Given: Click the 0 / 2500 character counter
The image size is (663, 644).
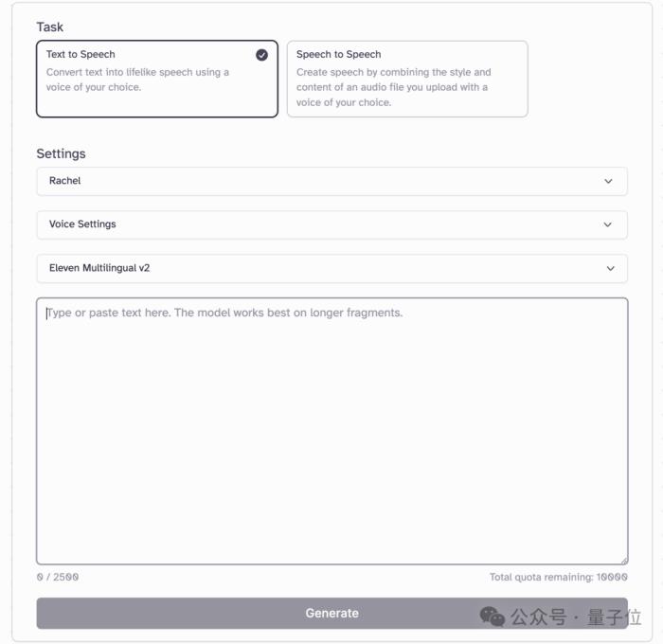Looking at the screenshot, I should point(58,577).
